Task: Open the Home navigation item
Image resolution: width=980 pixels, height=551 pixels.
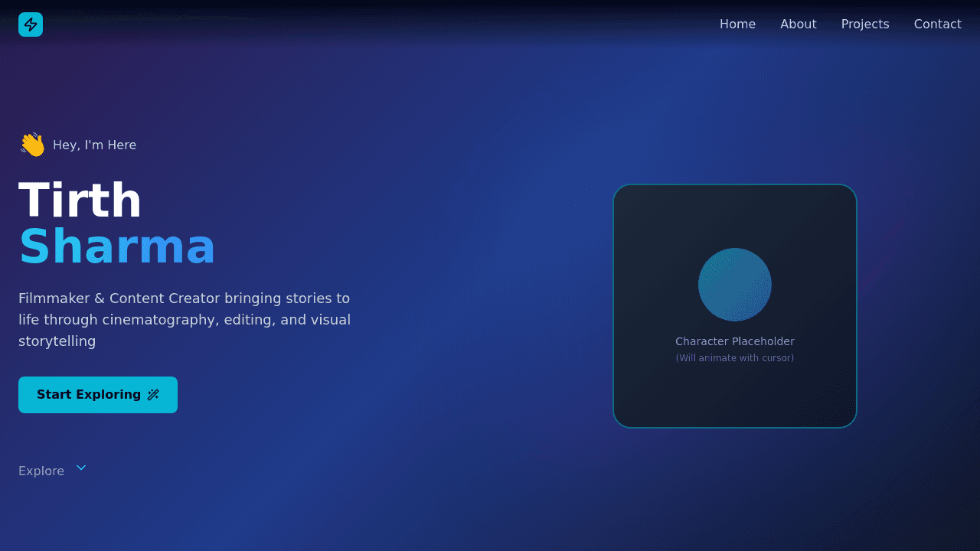Action: [737, 24]
